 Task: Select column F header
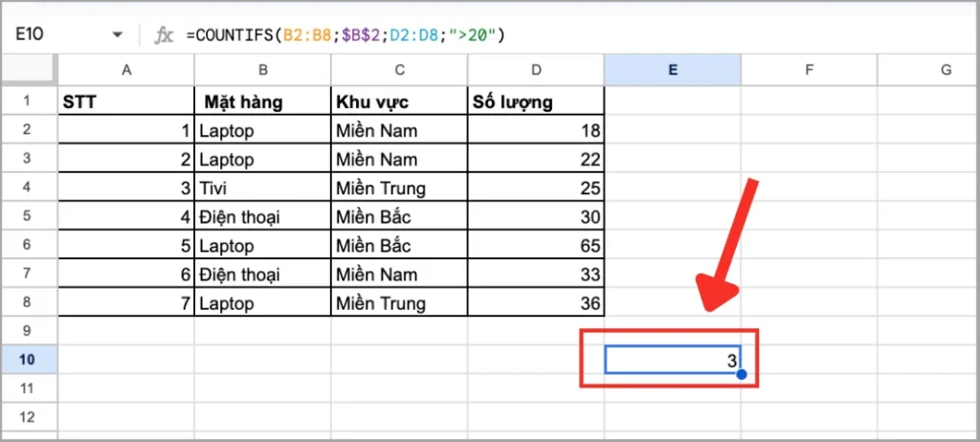[809, 70]
